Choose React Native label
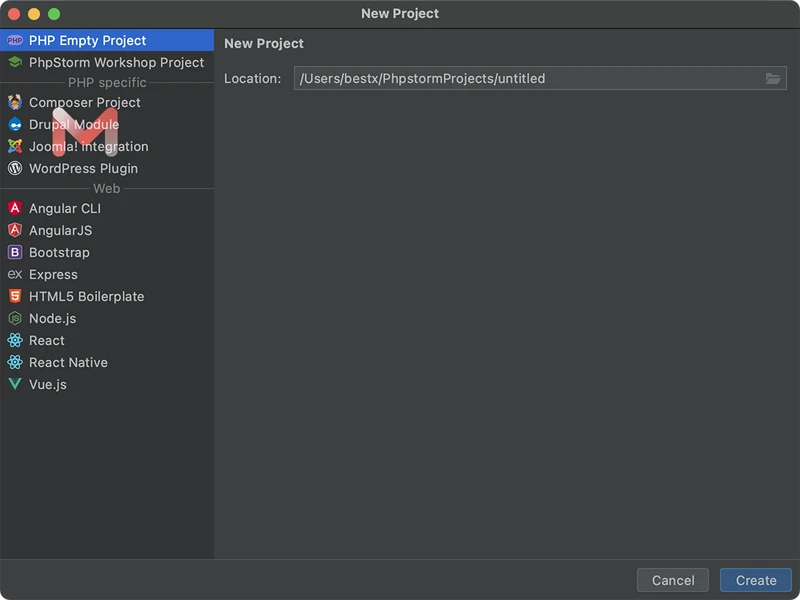Screen dimensions: 800x600 coord(68,362)
